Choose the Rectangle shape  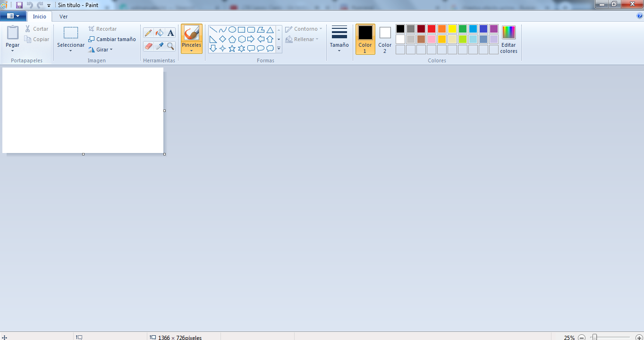[242, 30]
